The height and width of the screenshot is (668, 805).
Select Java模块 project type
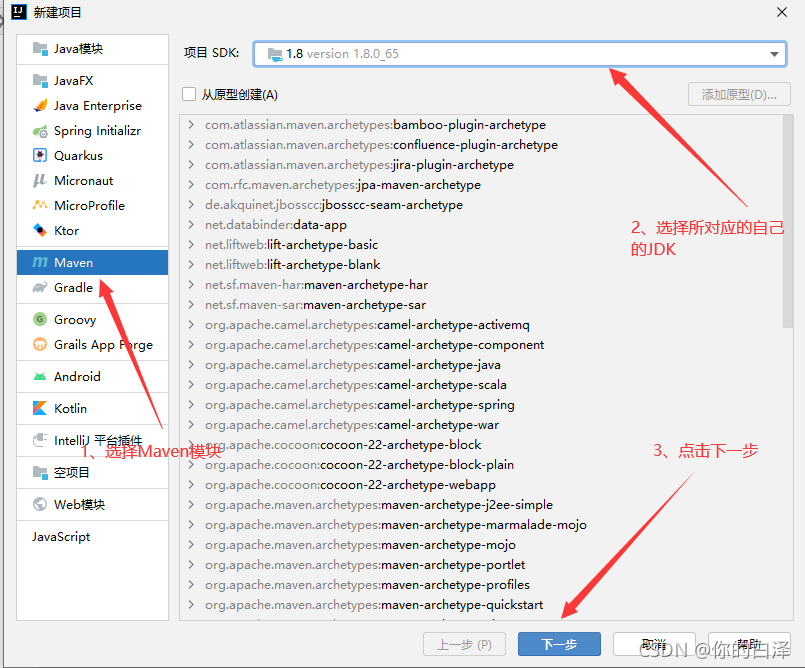tap(92, 49)
